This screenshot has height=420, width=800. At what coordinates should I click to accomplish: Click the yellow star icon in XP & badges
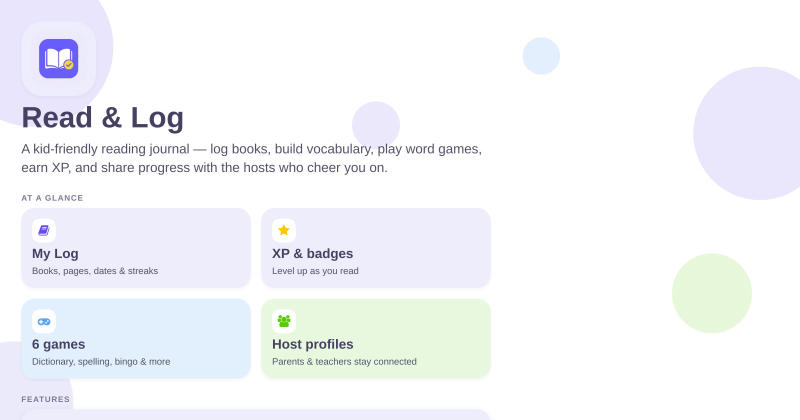click(x=284, y=231)
